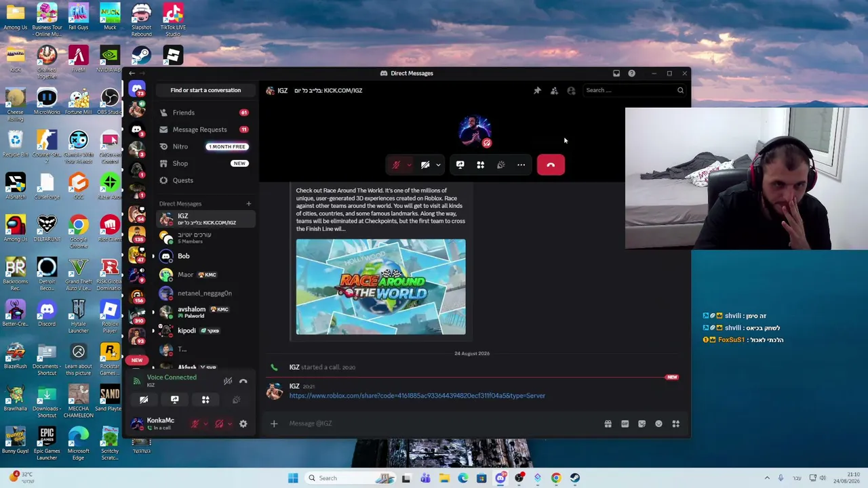Disconnect the call with the red hang-up button
This screenshot has width=868, height=488.
(x=551, y=165)
